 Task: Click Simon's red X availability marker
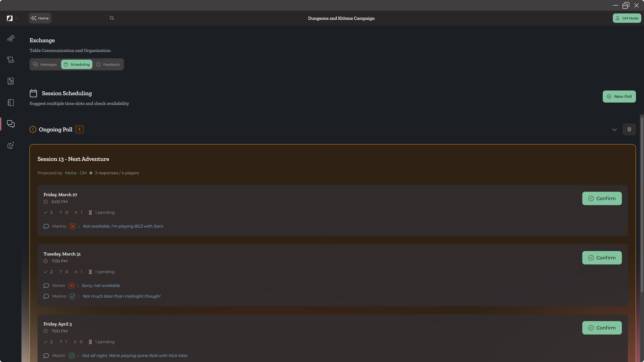click(72, 286)
